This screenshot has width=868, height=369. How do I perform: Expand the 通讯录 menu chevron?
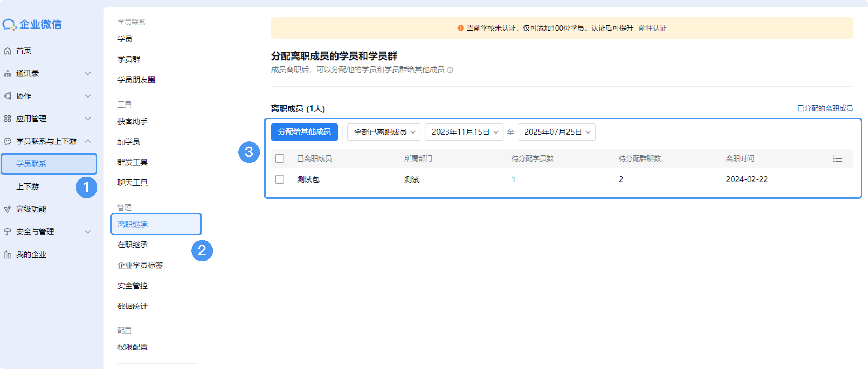coord(88,73)
